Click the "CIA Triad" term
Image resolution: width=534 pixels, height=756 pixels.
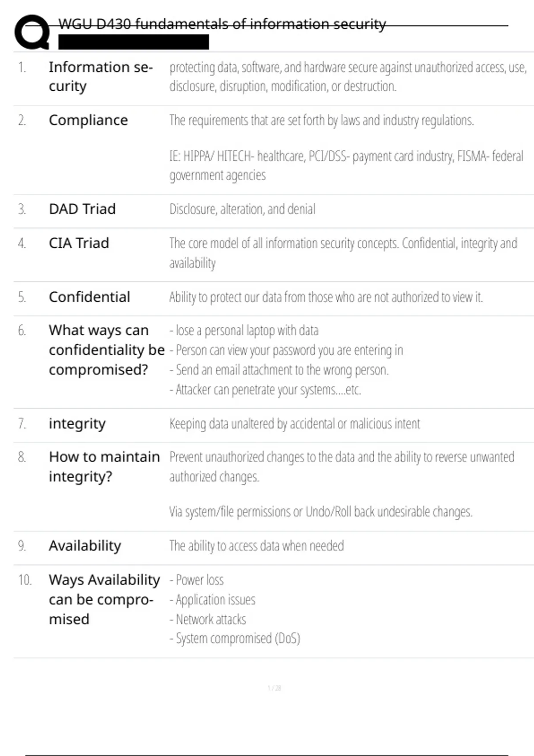pos(79,243)
